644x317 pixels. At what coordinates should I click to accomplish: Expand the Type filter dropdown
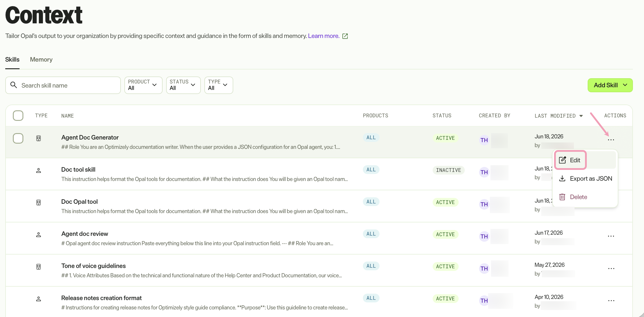click(x=218, y=85)
